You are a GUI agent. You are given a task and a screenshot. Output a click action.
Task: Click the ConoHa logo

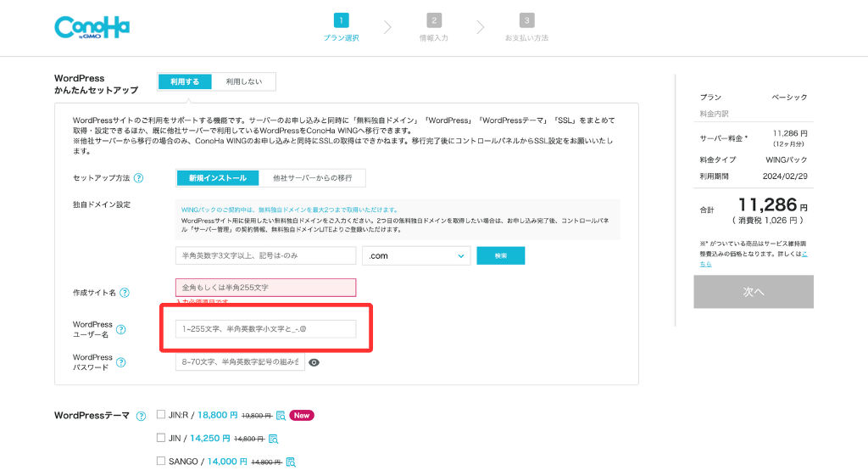click(x=92, y=27)
